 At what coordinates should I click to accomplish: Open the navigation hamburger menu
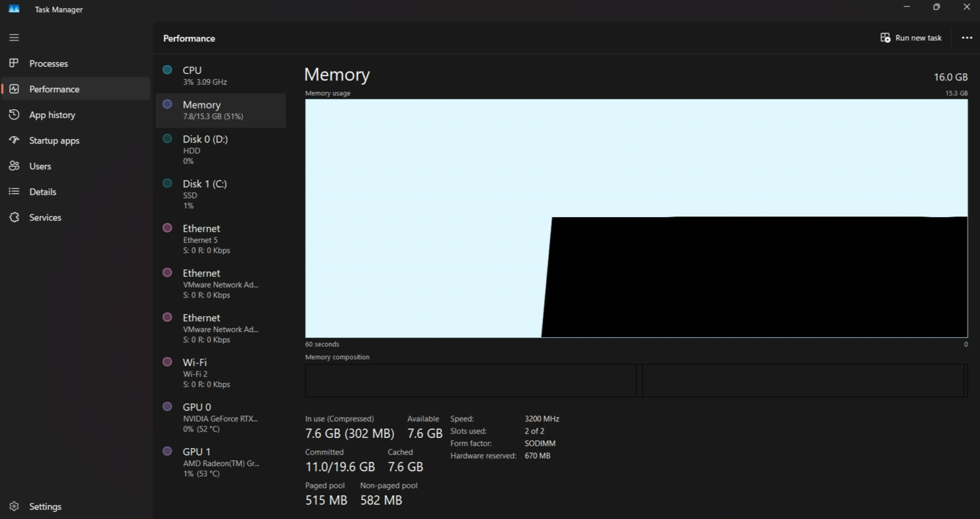coord(14,38)
